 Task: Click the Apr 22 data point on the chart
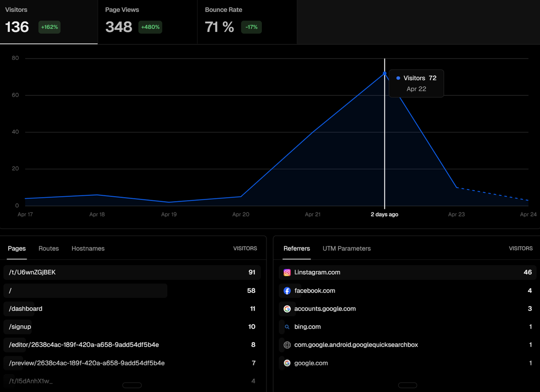pyautogui.click(x=385, y=73)
